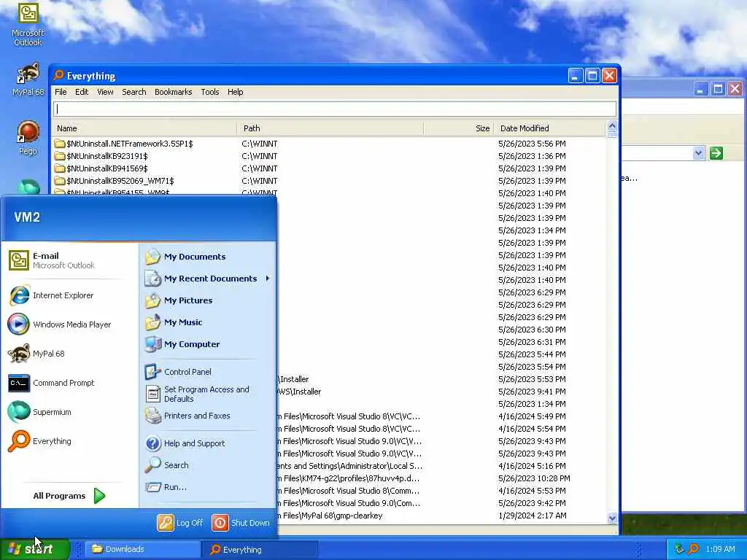Viewport: 747px width, 560px height.
Task: Select $NtUninstallKB923191$ folder row
Action: tap(329, 156)
